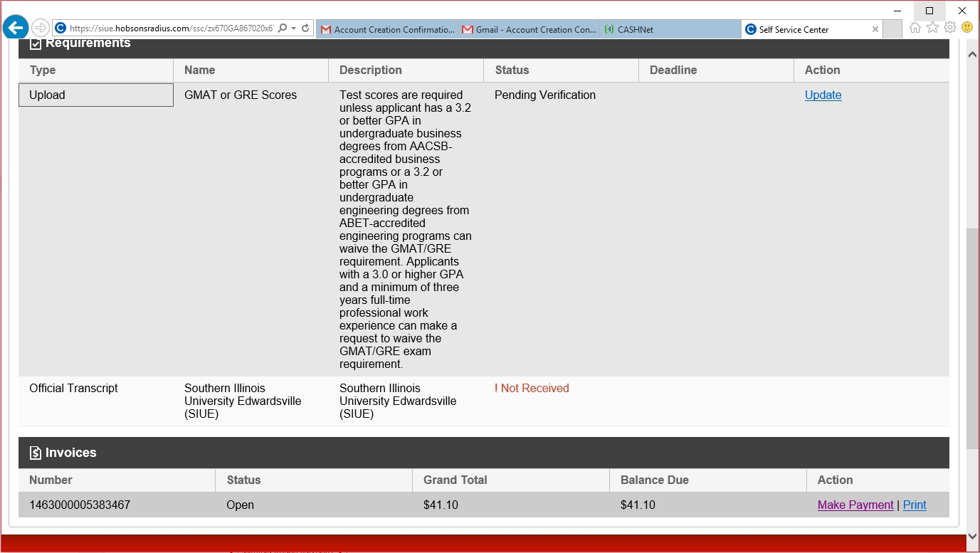Switch to Gmail - Account Creation tab
Screen dimensions: 980x553
pyautogui.click(x=529, y=29)
